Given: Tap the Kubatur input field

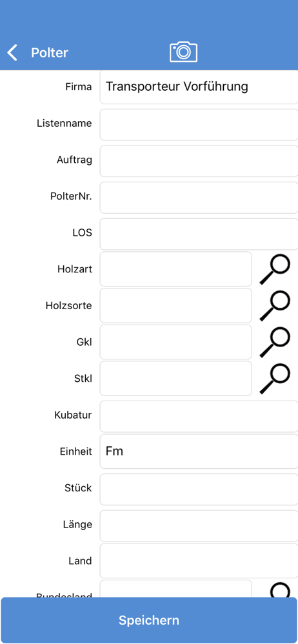Looking at the screenshot, I should (x=199, y=417).
